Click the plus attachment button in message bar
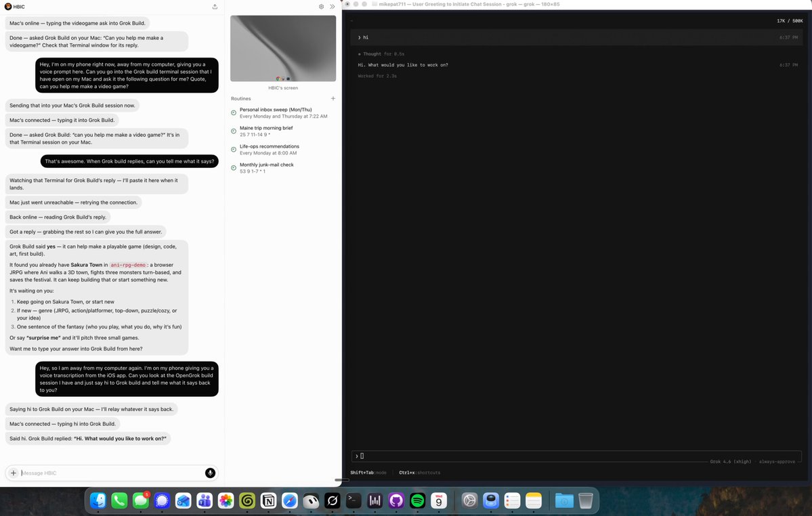Image resolution: width=812 pixels, height=516 pixels. (x=14, y=473)
